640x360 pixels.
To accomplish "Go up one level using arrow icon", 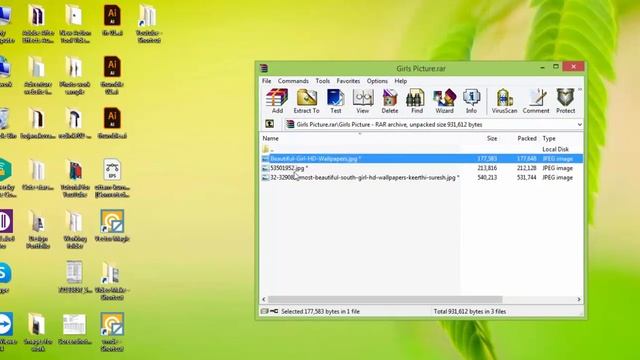I will tap(269, 124).
